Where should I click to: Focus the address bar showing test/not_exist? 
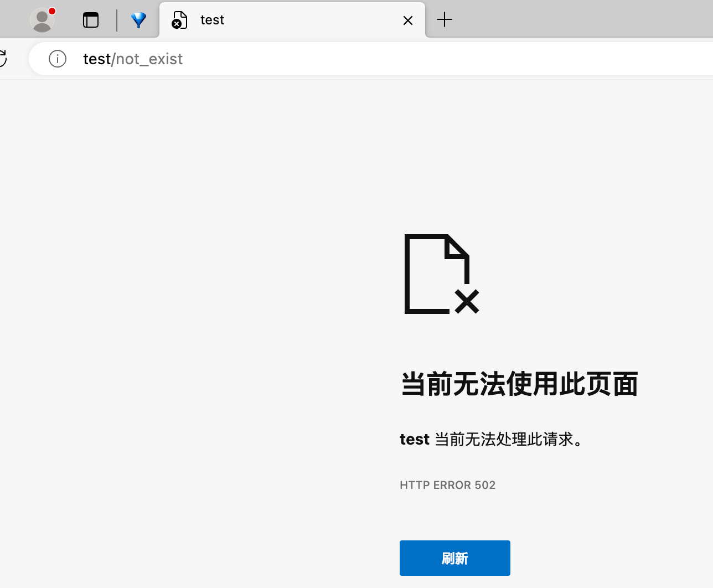click(387, 59)
